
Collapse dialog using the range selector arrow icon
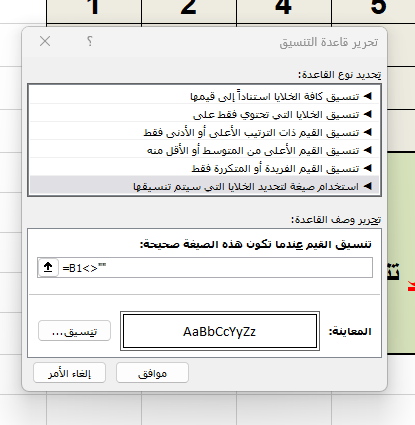48,267
